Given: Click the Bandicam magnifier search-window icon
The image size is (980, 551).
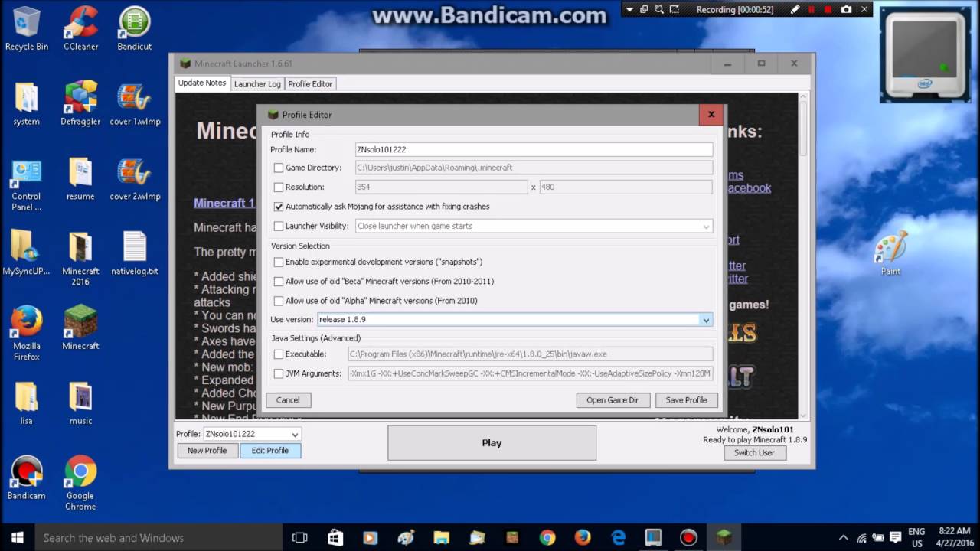Looking at the screenshot, I should (x=659, y=9).
